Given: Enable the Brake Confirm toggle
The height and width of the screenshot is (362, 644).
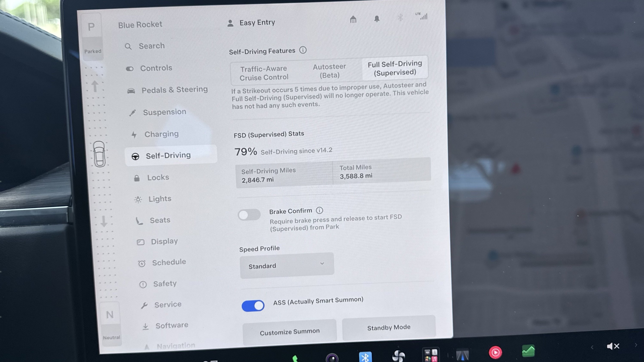Looking at the screenshot, I should (x=249, y=215).
